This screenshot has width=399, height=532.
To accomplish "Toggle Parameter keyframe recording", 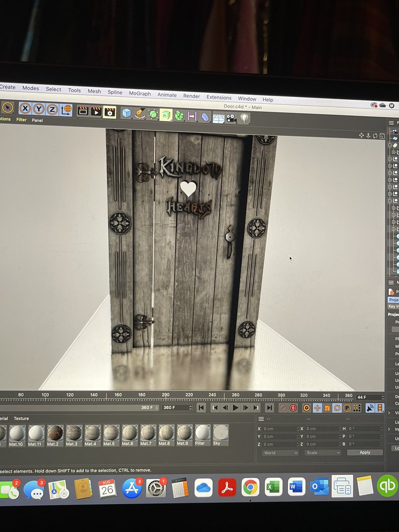I will coord(347,408).
